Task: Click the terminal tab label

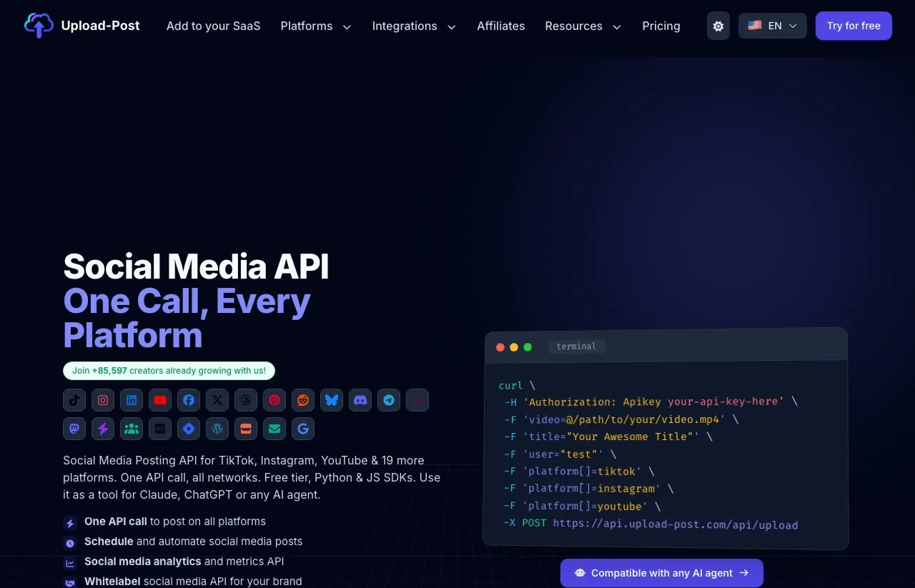Action: tap(576, 347)
